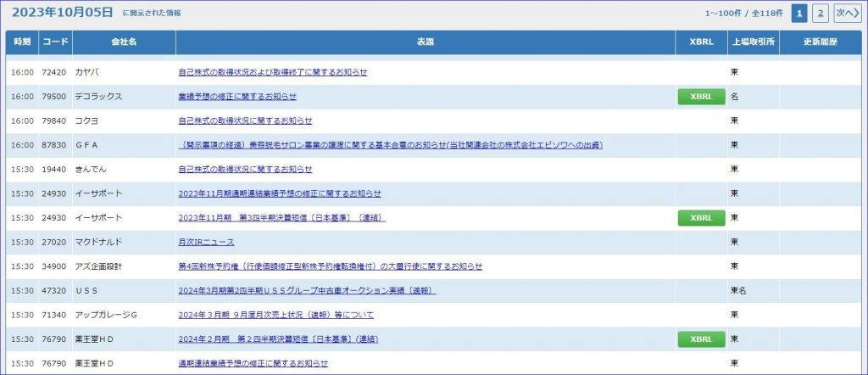Go to page 2 of results
Screen dimensions: 868x375
821,14
